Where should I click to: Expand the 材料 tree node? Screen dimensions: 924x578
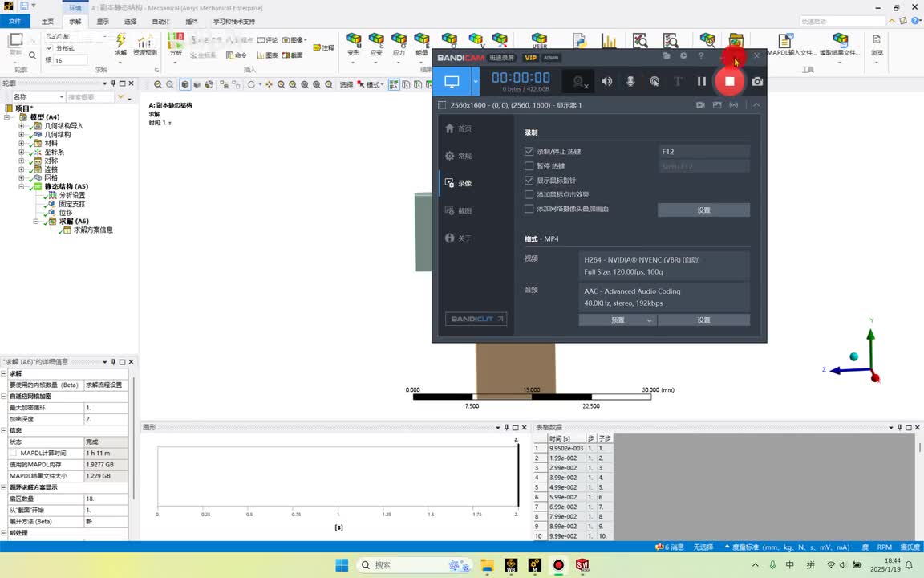(x=21, y=143)
